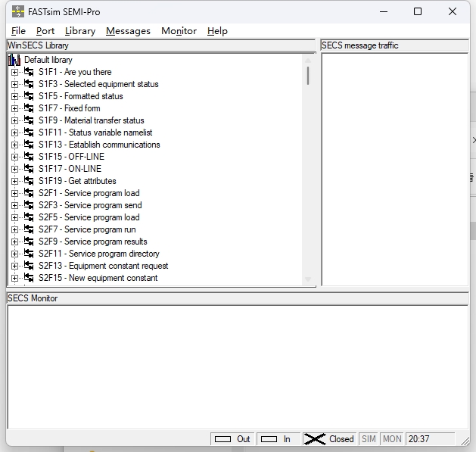The height and width of the screenshot is (452, 476).
Task: Select the S1F9 - Material transfer status row
Action: pyautogui.click(x=91, y=120)
